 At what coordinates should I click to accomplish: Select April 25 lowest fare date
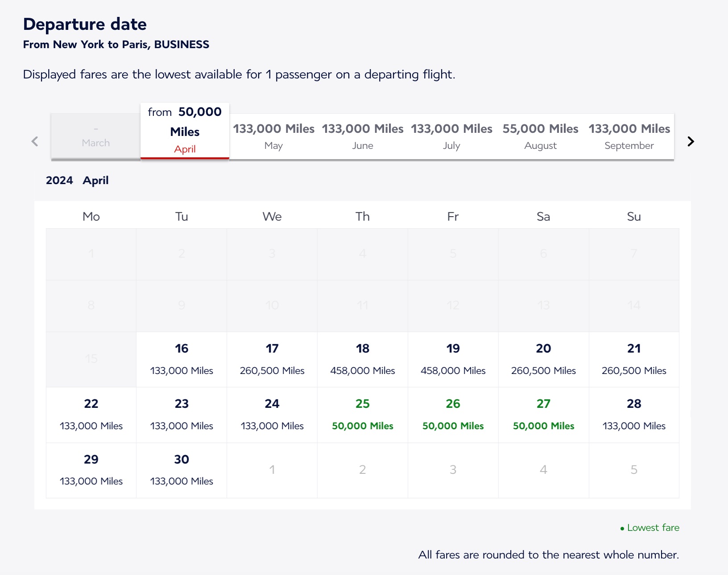tap(363, 415)
